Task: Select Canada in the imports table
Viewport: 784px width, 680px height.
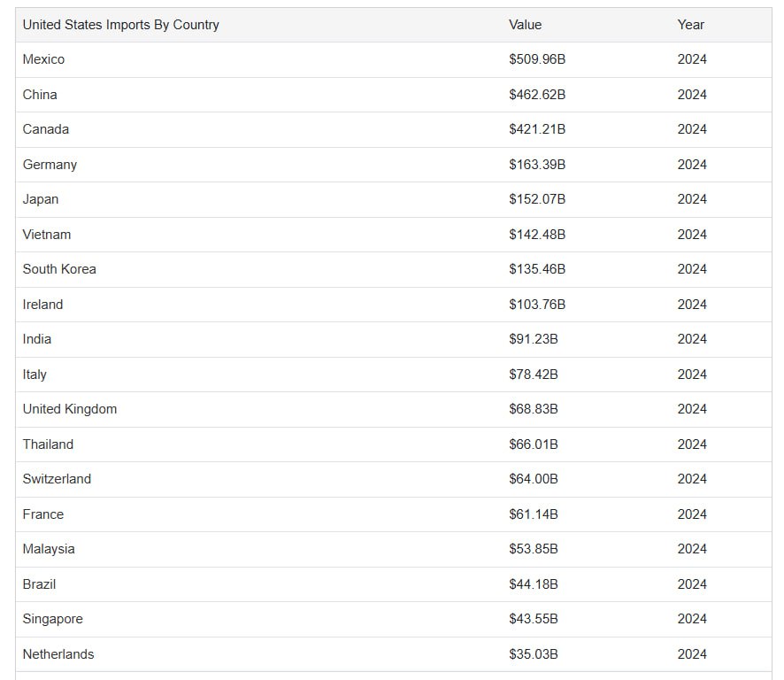Action: click(x=45, y=129)
